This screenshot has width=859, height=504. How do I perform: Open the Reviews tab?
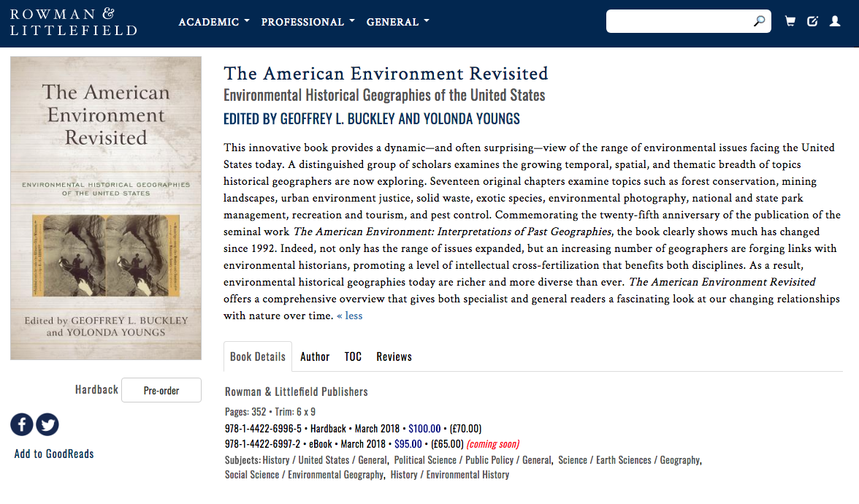click(394, 356)
